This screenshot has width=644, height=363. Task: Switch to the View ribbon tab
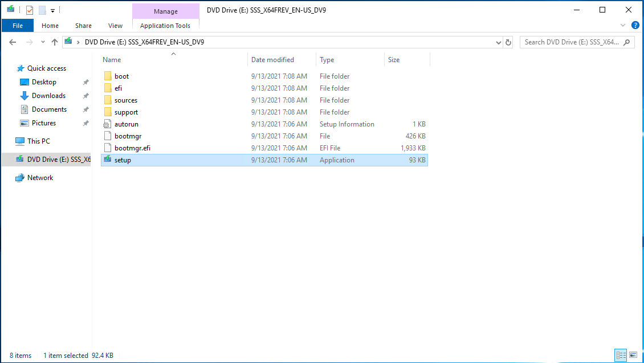(x=116, y=26)
